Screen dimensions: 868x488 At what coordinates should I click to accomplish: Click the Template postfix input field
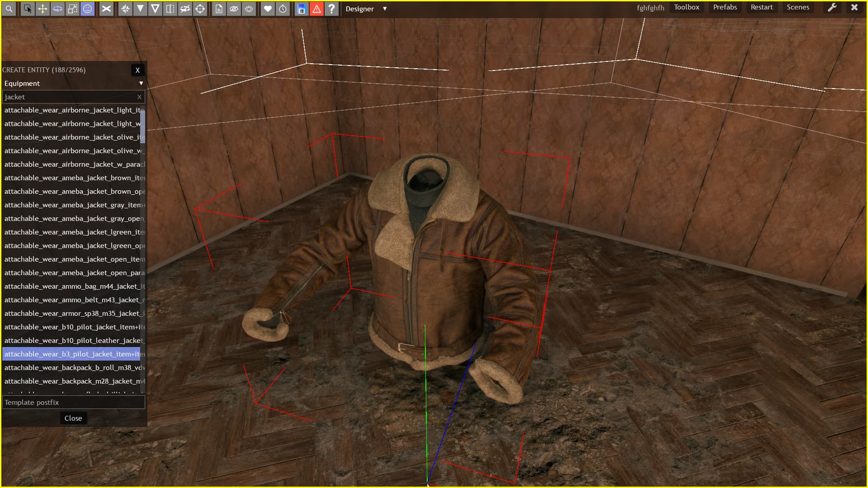[x=73, y=402]
